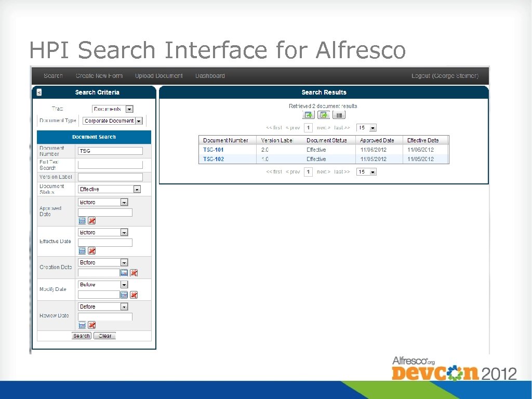Click bottom page number 1
This screenshot has height=399, width=532.
[x=308, y=172]
